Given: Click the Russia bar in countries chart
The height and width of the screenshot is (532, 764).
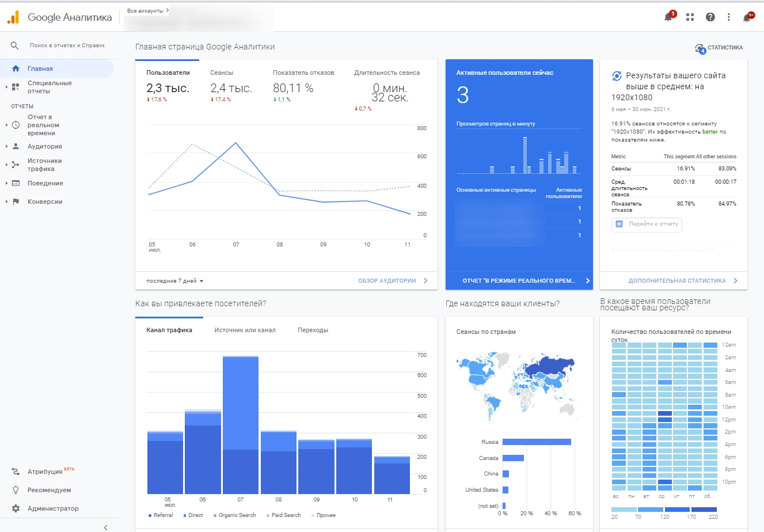Looking at the screenshot, I should click(537, 442).
